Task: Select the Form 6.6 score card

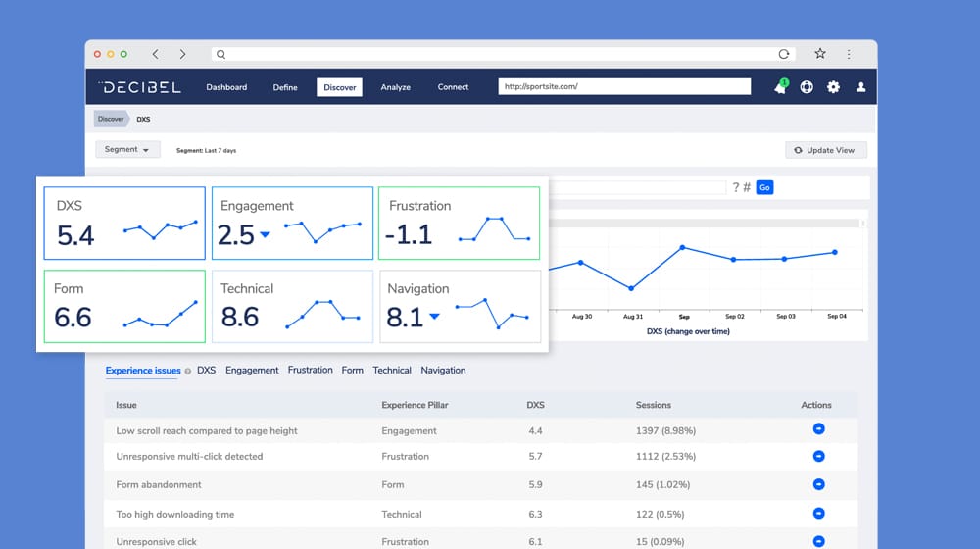Action: 124,307
